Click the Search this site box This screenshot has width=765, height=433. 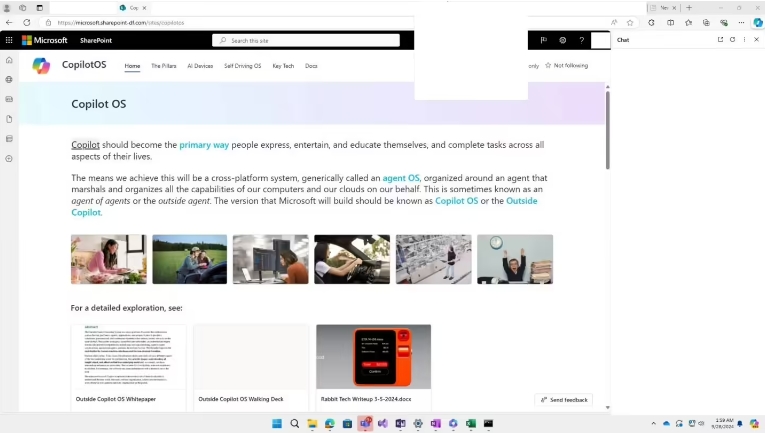click(306, 40)
